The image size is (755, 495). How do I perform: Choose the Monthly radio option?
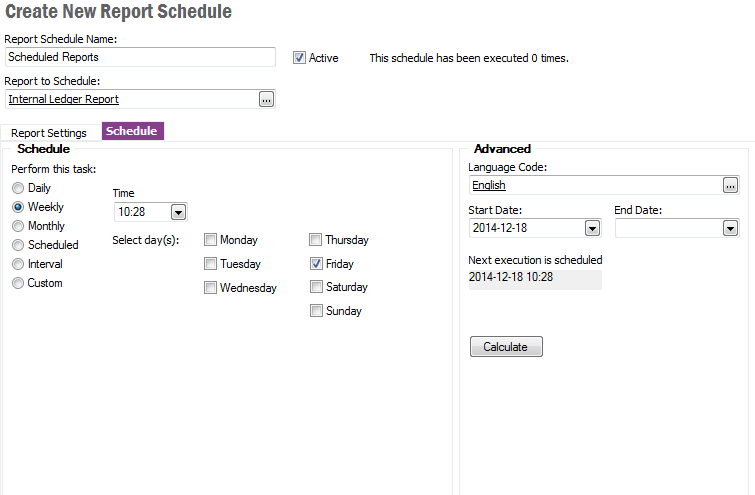pos(18,226)
